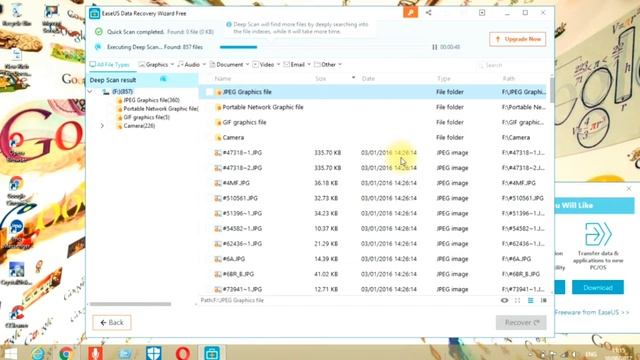Sort by Path column header

point(509,78)
